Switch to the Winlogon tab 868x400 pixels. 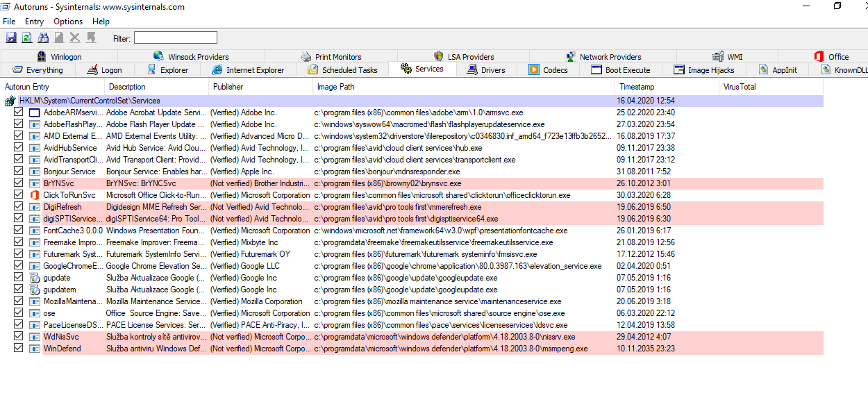(x=59, y=57)
